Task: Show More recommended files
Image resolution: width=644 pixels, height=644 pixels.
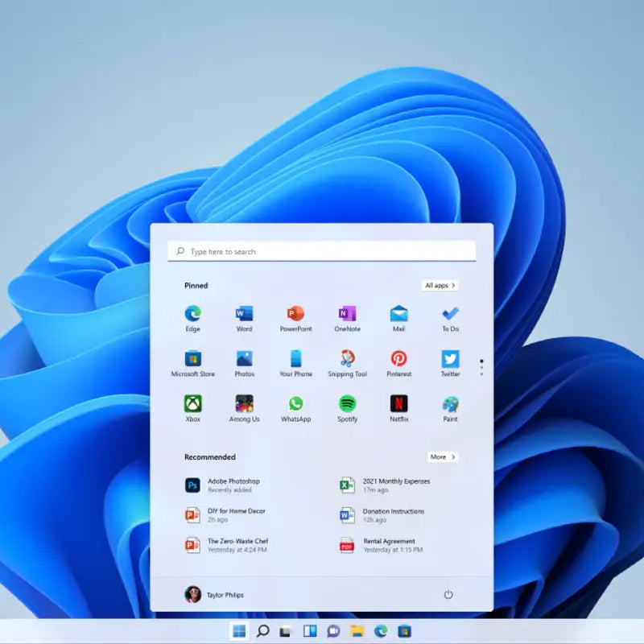Action: (x=442, y=457)
